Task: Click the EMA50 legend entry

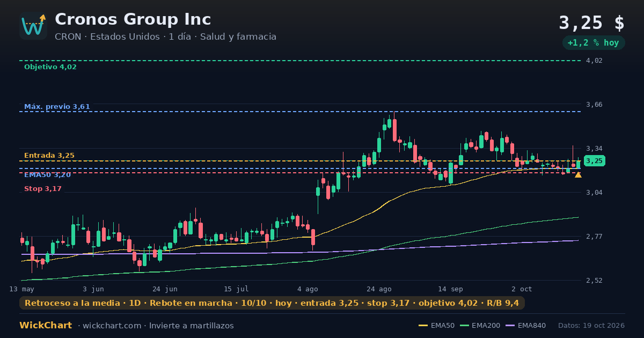Action: click(436, 326)
